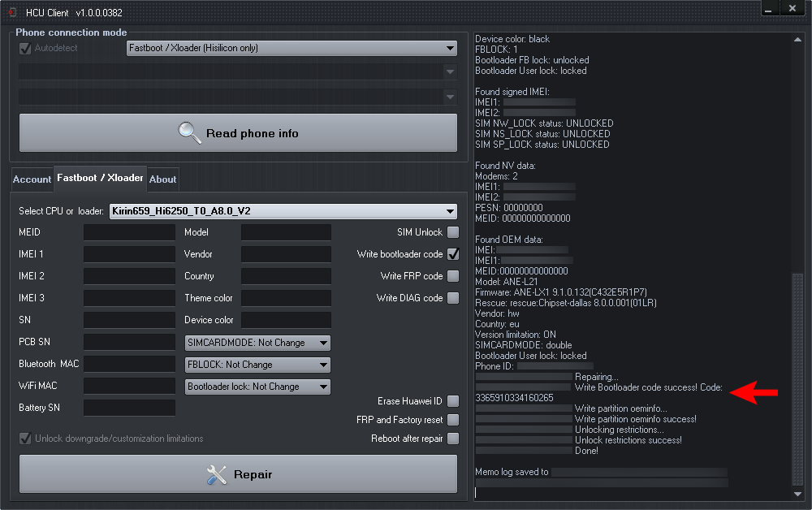
Task: Click the 'Write Bootloader code success! Code:' line
Action: pyautogui.click(x=648, y=387)
